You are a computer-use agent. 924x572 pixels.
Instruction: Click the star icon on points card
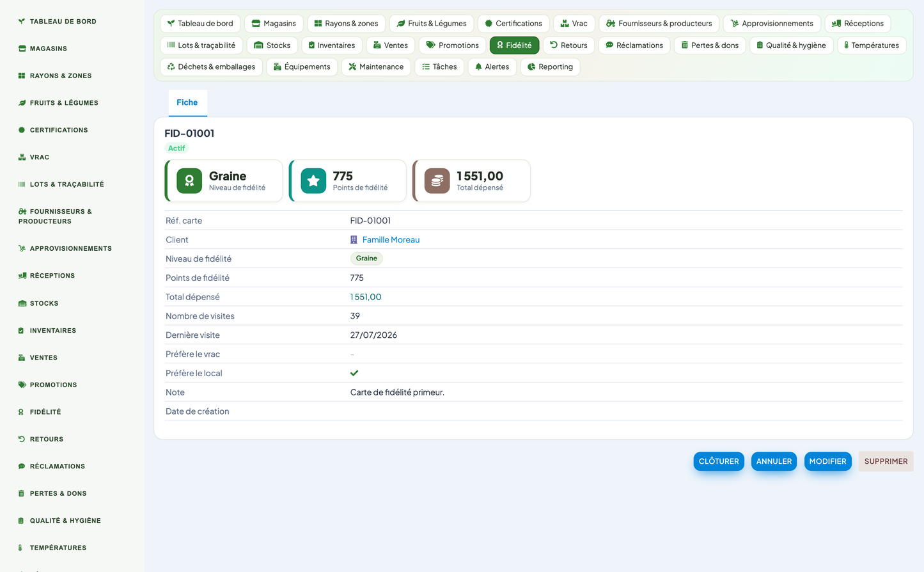pyautogui.click(x=313, y=181)
